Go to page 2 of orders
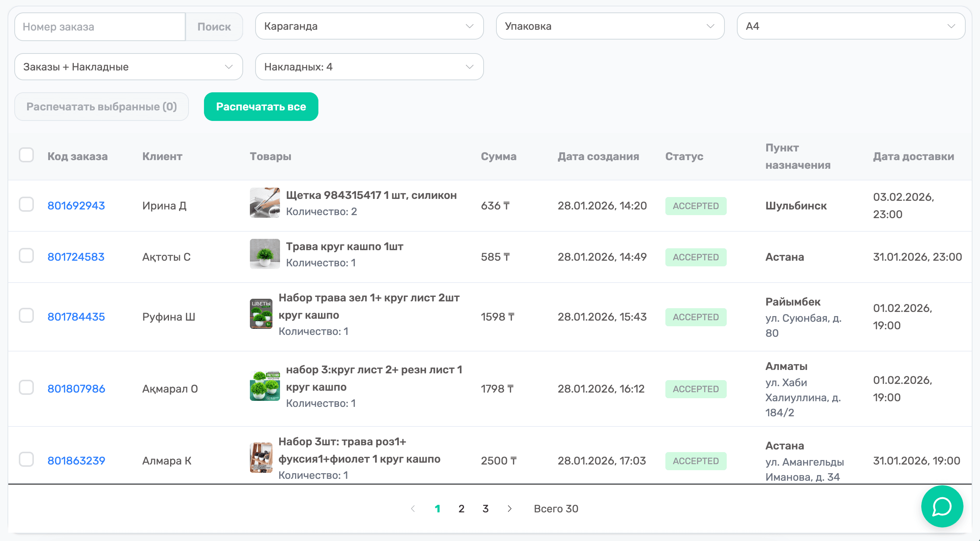Image resolution: width=980 pixels, height=541 pixels. pyautogui.click(x=461, y=509)
